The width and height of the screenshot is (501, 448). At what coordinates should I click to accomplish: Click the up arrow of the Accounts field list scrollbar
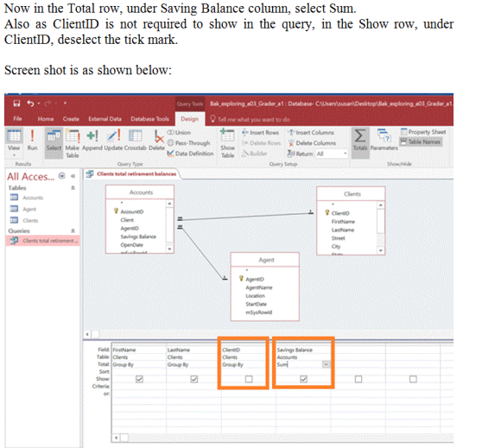click(x=169, y=204)
